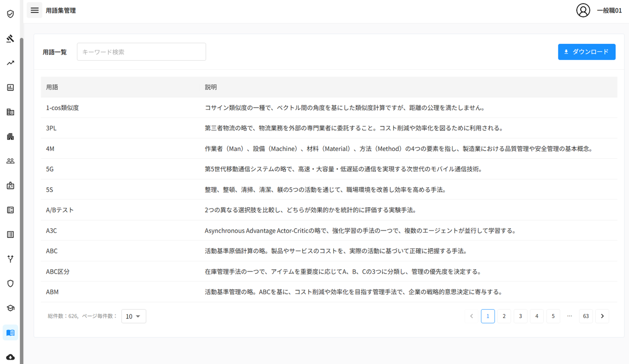Image resolution: width=629 pixels, height=364 pixels.
Task: Click the pagination ellipsis to skip pages
Action: click(x=569, y=316)
